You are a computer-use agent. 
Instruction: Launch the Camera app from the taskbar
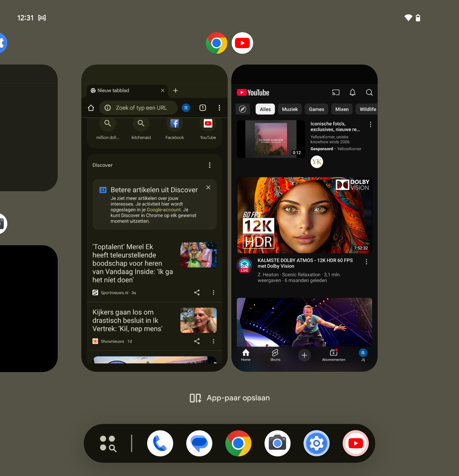click(x=277, y=443)
